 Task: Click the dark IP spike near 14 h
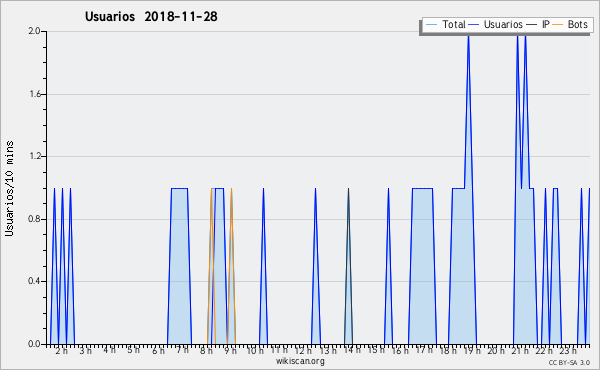pyautogui.click(x=348, y=266)
